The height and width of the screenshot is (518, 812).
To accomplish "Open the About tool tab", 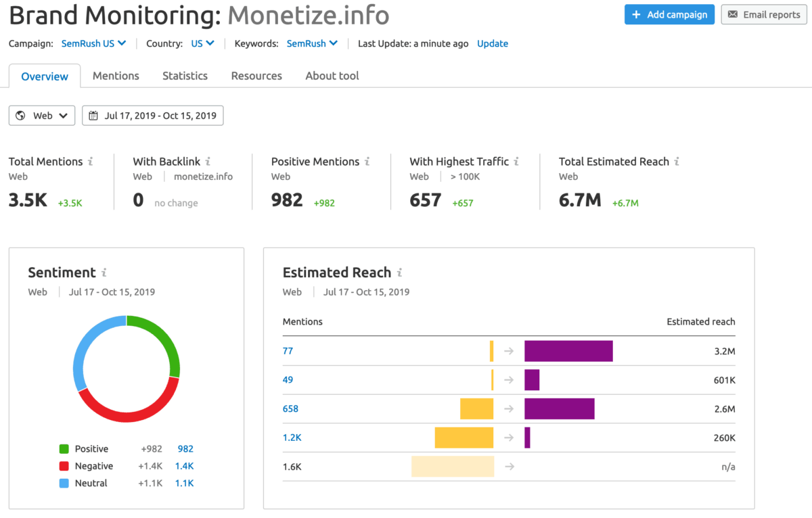I will 332,76.
